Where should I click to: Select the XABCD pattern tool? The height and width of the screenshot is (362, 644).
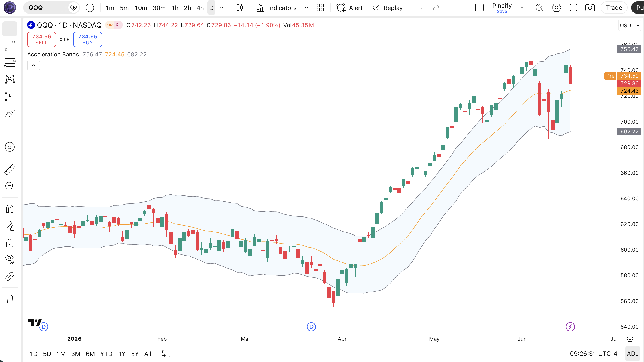point(10,79)
